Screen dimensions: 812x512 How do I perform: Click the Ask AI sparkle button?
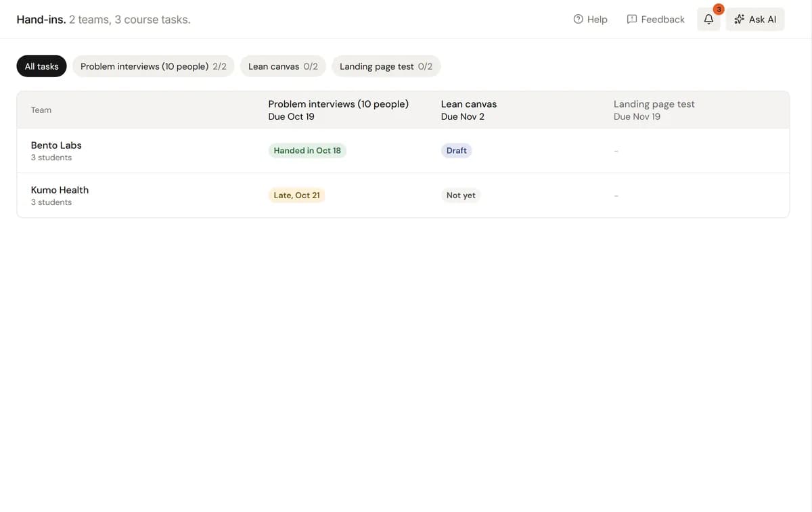coord(755,20)
